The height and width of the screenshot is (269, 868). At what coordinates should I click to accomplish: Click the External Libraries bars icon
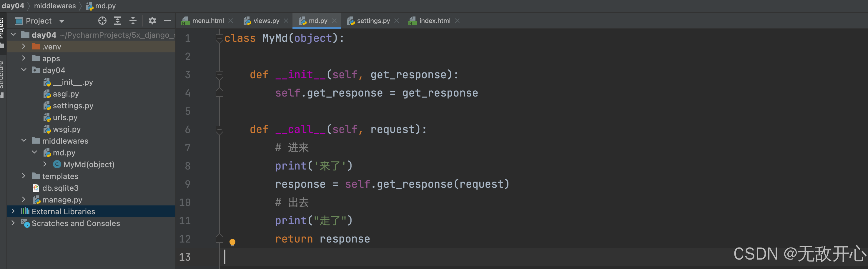(25, 211)
